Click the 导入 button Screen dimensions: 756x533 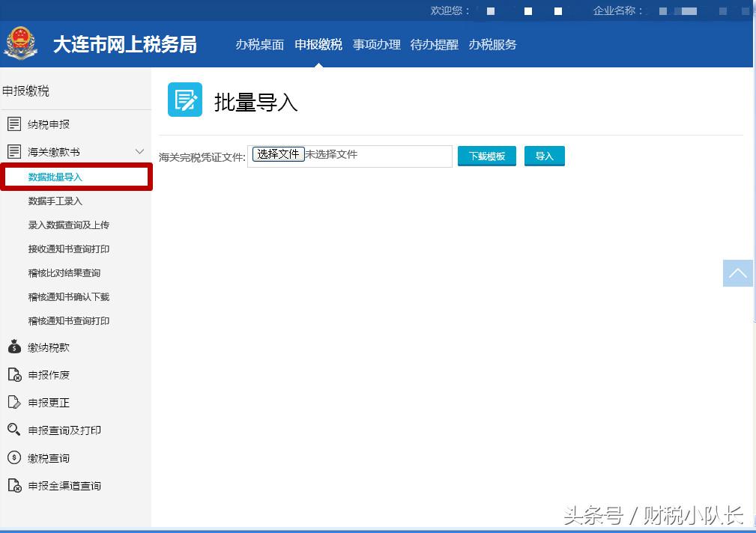[x=545, y=156]
